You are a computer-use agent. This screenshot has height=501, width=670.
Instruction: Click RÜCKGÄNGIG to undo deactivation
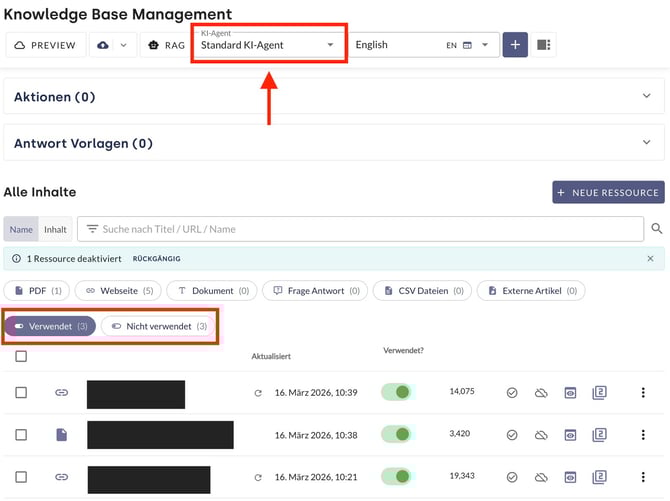[157, 258]
